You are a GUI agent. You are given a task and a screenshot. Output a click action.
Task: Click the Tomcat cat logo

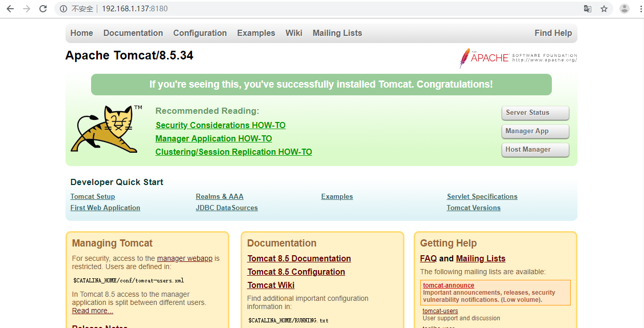click(x=107, y=129)
